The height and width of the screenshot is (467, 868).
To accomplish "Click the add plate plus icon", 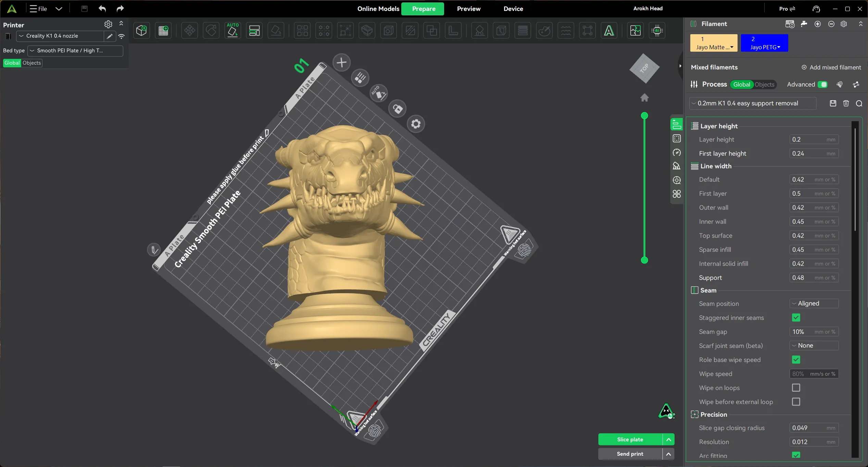I will click(x=341, y=63).
